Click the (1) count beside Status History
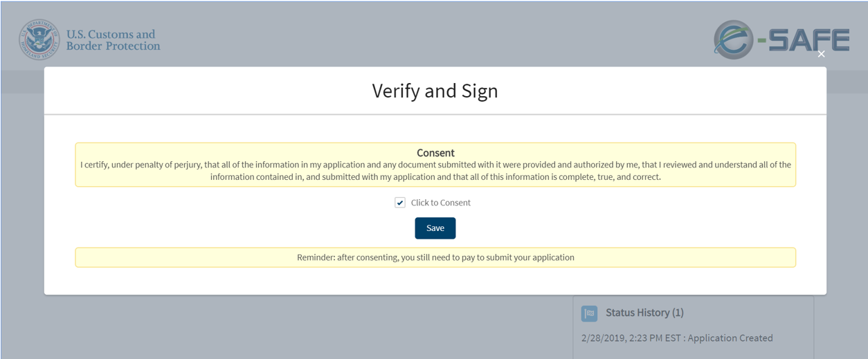 point(677,313)
